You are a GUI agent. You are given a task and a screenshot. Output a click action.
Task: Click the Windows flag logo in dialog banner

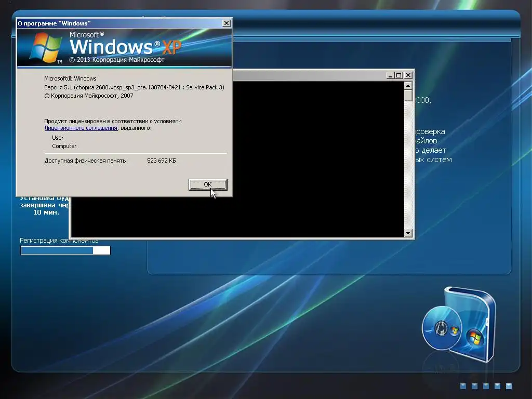pyautogui.click(x=45, y=47)
